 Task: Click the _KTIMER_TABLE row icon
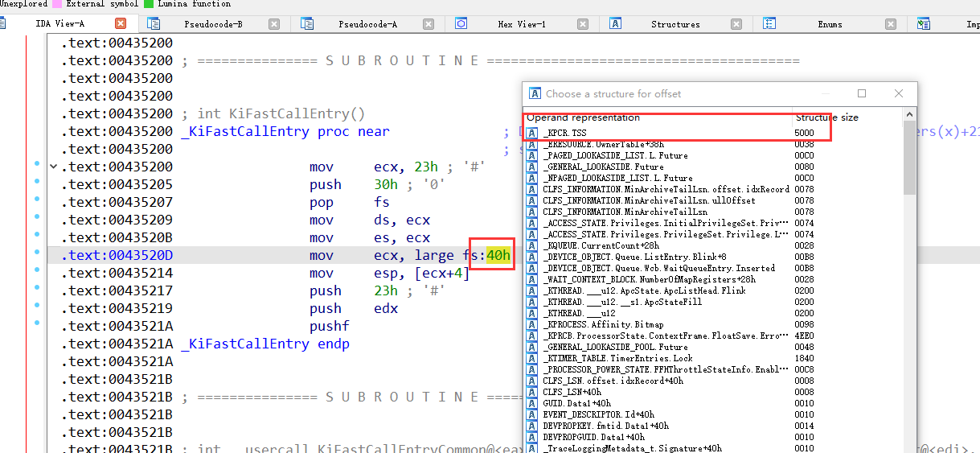click(x=532, y=358)
